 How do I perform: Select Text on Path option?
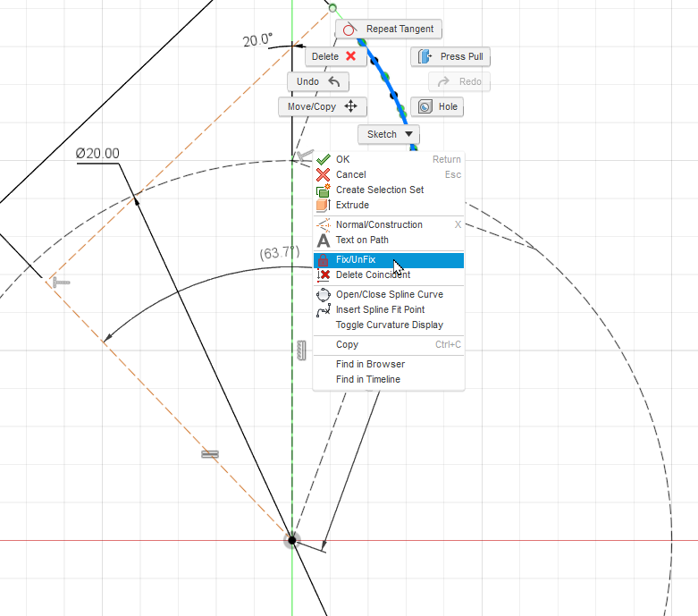[x=362, y=240]
